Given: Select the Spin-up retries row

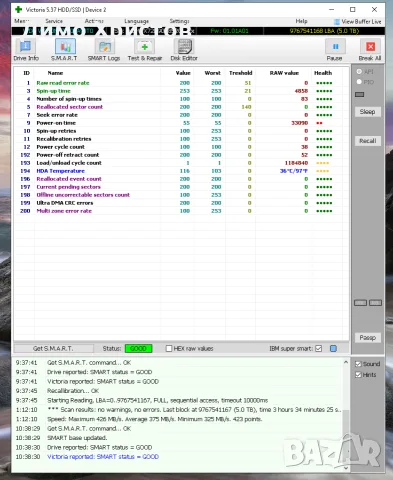Looking at the screenshot, I should [x=181, y=131].
